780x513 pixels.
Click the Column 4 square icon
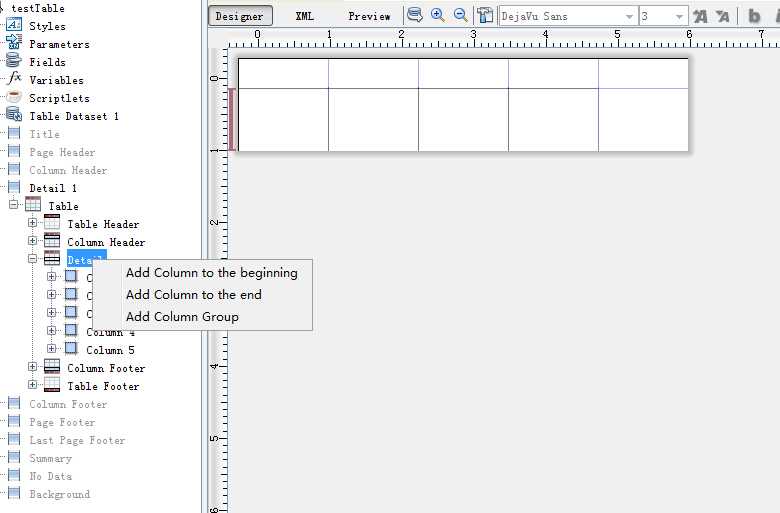pos(71,330)
